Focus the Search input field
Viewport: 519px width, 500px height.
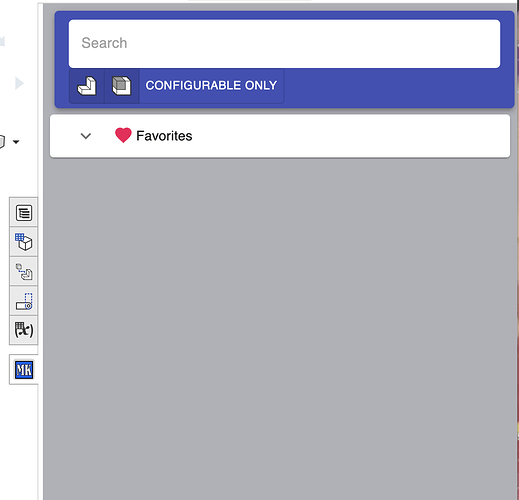point(284,44)
